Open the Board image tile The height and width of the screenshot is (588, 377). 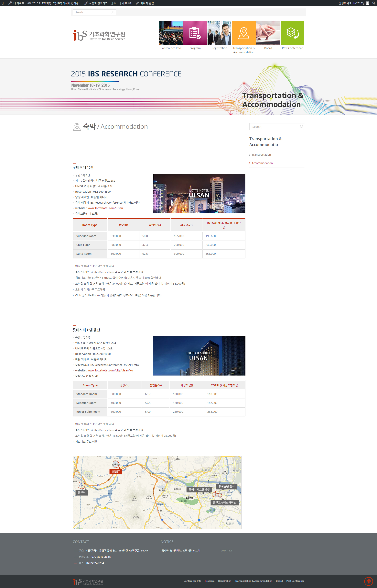click(268, 33)
